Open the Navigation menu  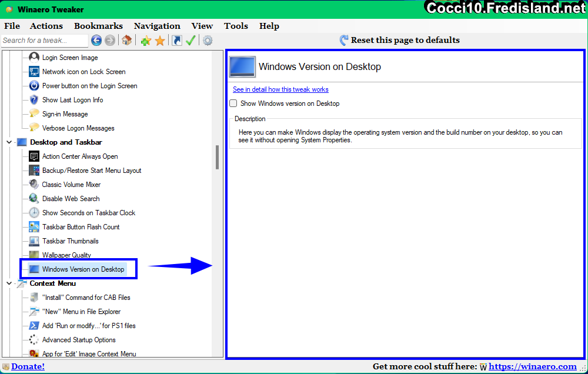[157, 26]
